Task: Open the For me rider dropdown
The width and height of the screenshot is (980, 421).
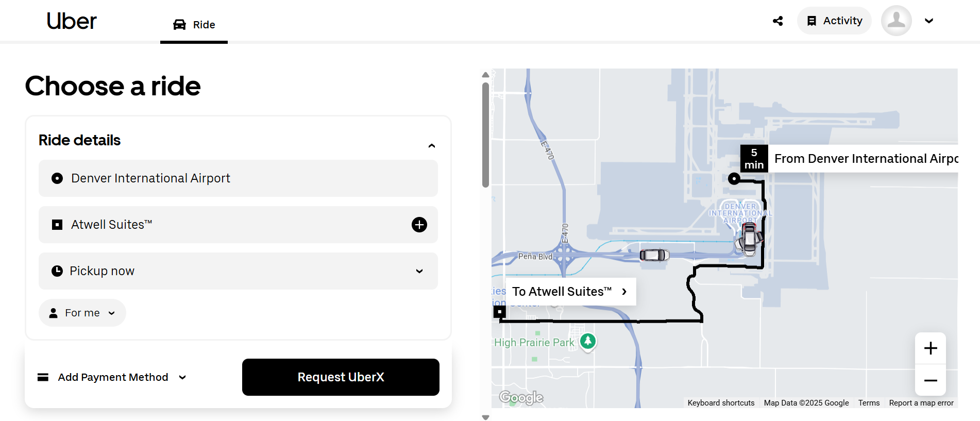Action: point(82,313)
